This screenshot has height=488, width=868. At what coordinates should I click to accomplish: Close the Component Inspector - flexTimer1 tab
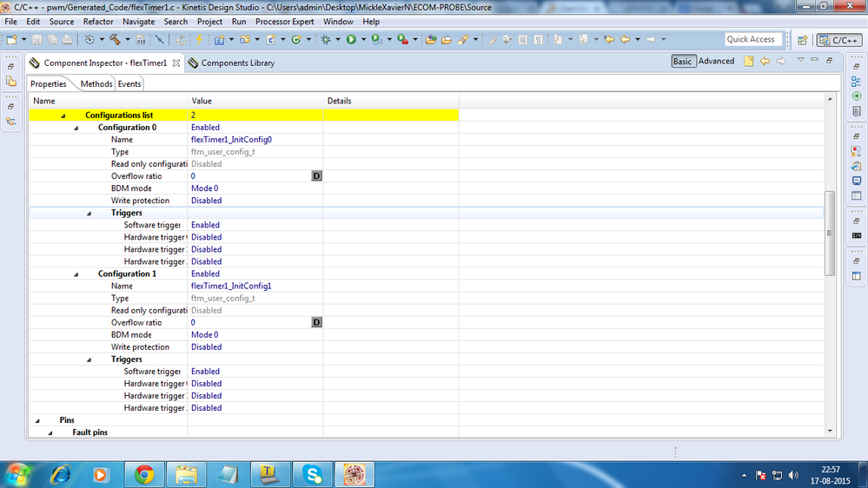click(176, 63)
